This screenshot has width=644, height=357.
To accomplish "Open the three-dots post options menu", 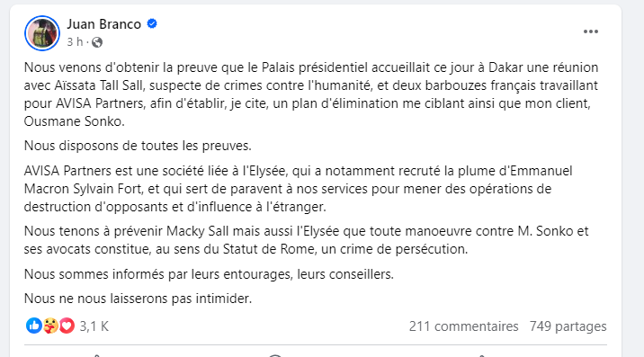I will pos(591,31).
